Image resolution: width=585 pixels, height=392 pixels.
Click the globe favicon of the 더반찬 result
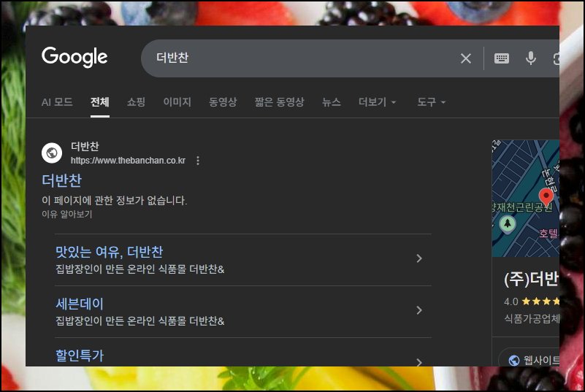point(52,153)
